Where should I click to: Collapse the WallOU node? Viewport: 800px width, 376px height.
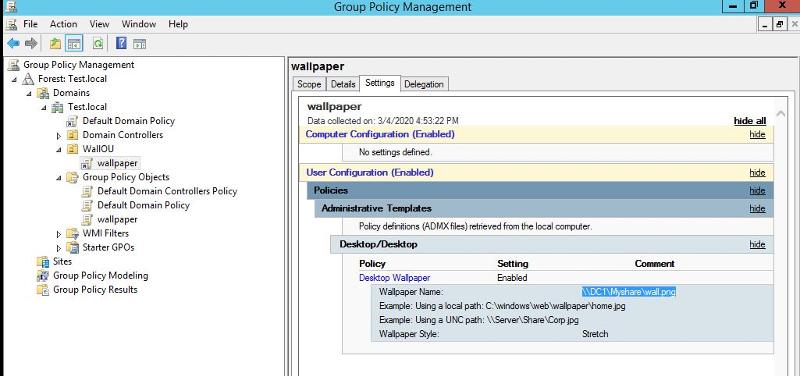point(59,149)
